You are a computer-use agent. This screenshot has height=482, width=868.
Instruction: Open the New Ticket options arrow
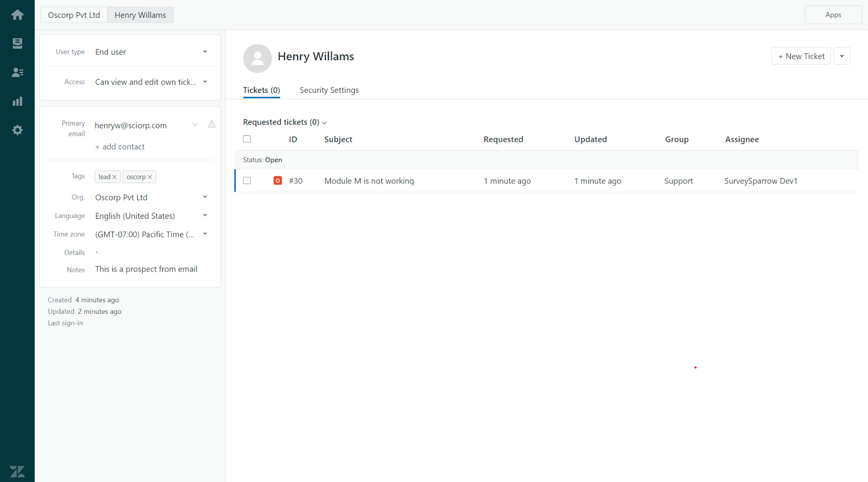point(841,56)
